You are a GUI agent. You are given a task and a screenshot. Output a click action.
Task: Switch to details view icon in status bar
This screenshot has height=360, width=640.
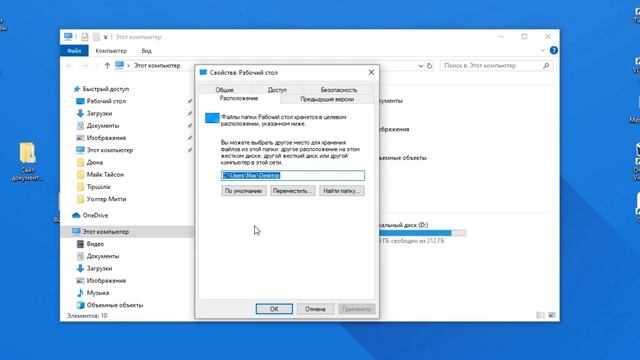pyautogui.click(x=540, y=315)
